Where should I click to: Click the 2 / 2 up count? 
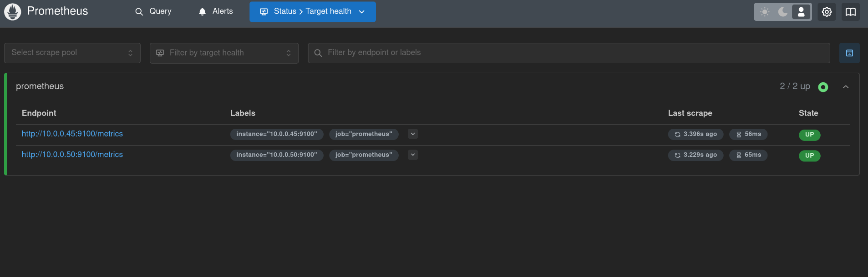coord(795,86)
